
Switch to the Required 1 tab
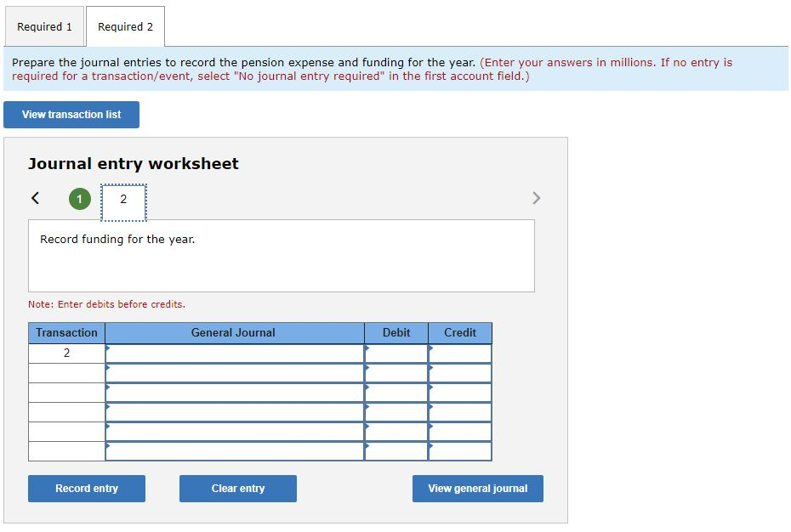[44, 26]
